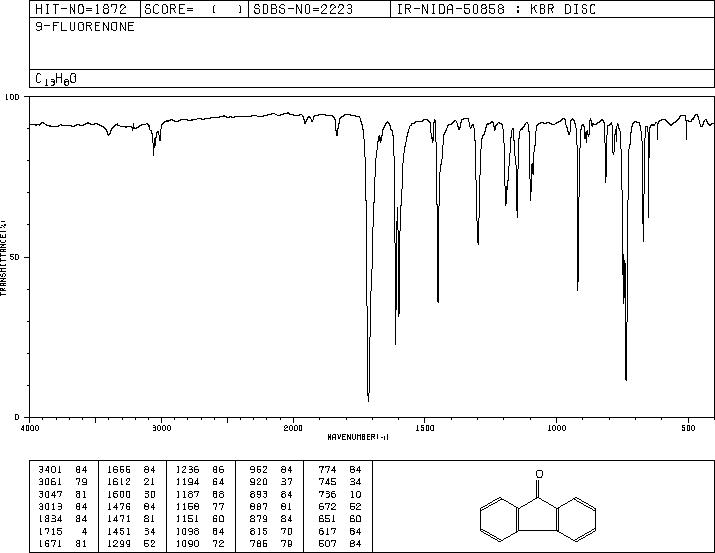The height and width of the screenshot is (553, 715).
Task: Click the 786 peak table entry
Action: [271, 544]
